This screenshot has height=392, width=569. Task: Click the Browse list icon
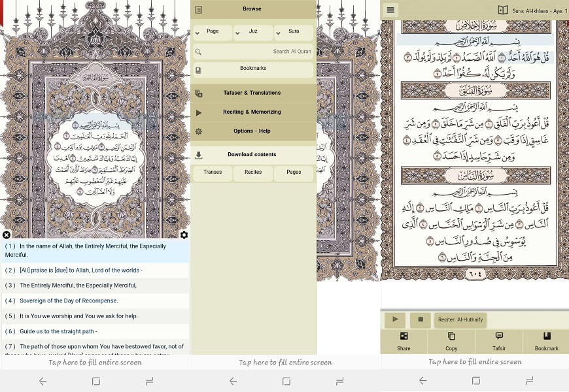tap(199, 9)
